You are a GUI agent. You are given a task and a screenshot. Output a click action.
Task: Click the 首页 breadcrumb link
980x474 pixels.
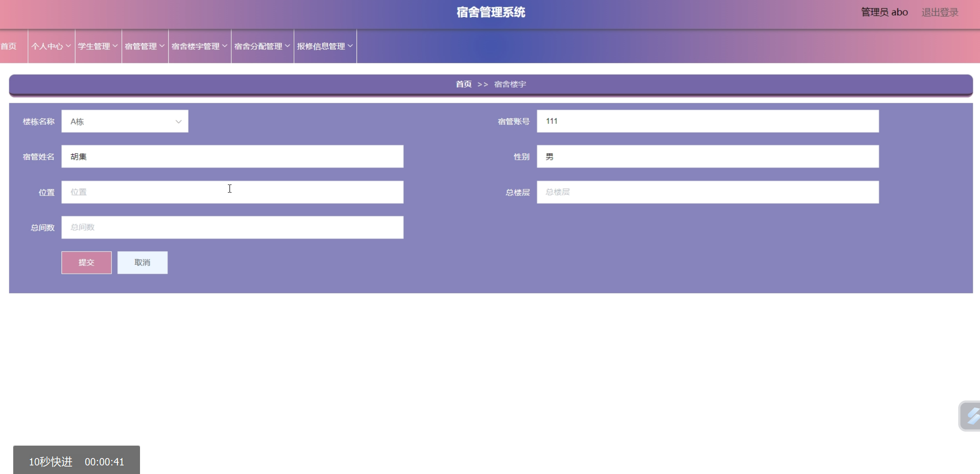point(464,84)
